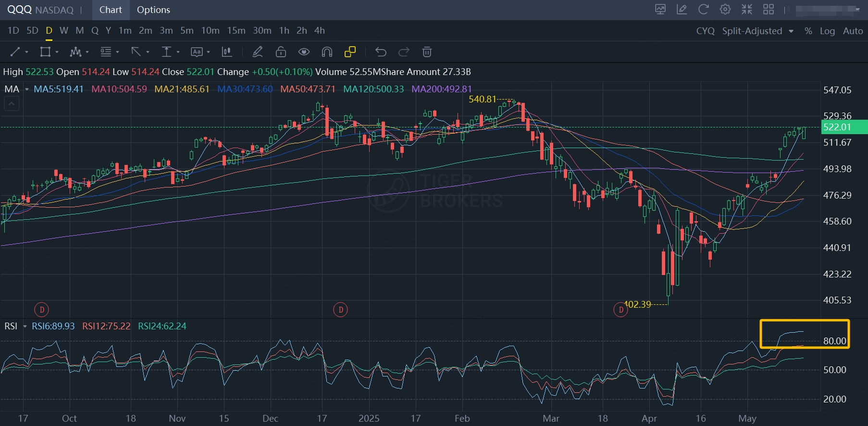Undo the last drawing action
The image size is (868, 426).
[381, 52]
